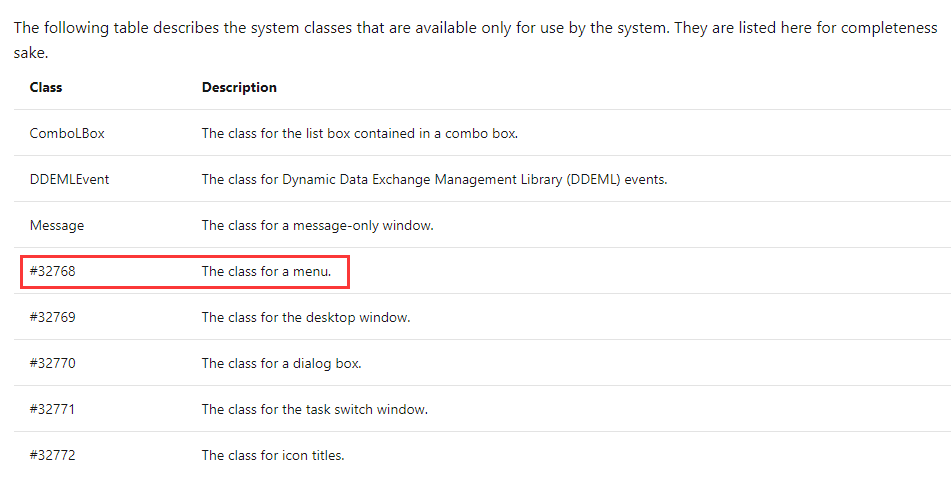This screenshot has height=480, width=951.
Task: Select the #32770 class entry
Action: pyautogui.click(x=53, y=363)
